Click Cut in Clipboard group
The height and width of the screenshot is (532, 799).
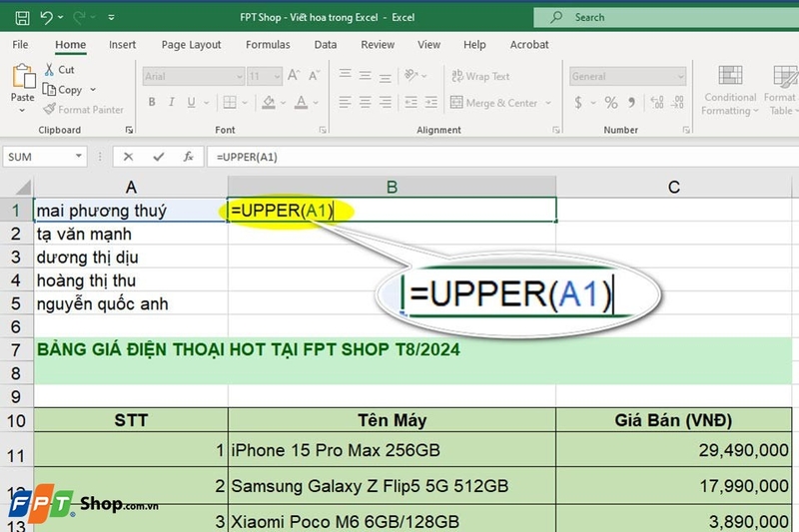coord(60,70)
